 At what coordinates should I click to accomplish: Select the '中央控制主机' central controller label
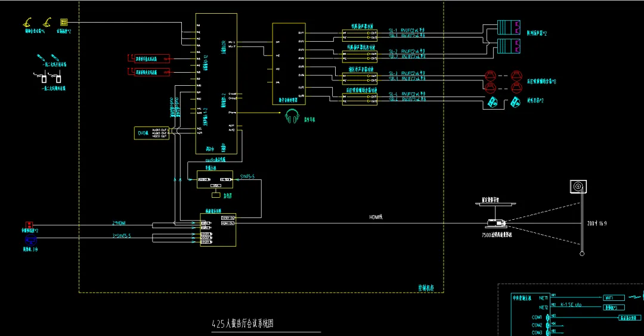(522, 298)
